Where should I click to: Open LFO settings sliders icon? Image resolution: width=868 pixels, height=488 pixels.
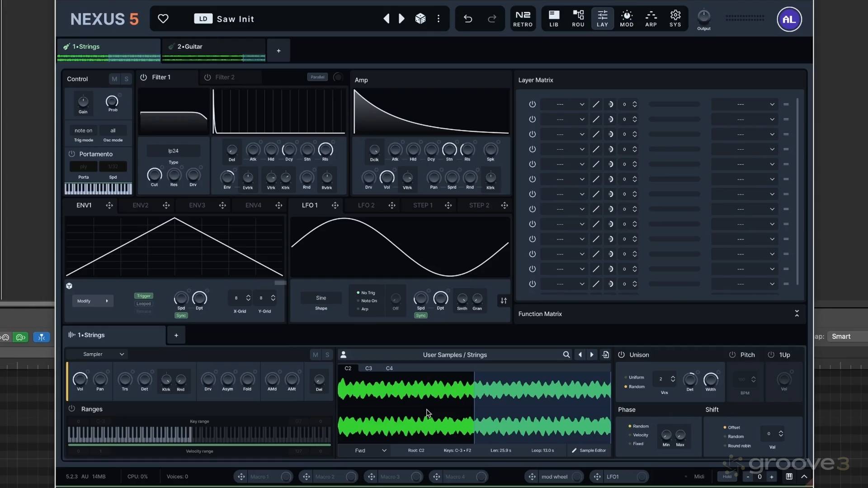(504, 300)
